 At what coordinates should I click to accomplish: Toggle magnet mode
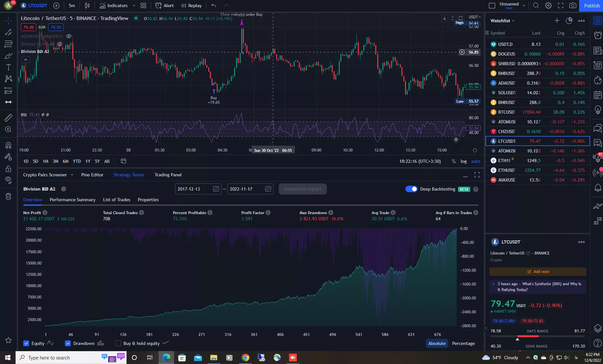[x=8, y=145]
